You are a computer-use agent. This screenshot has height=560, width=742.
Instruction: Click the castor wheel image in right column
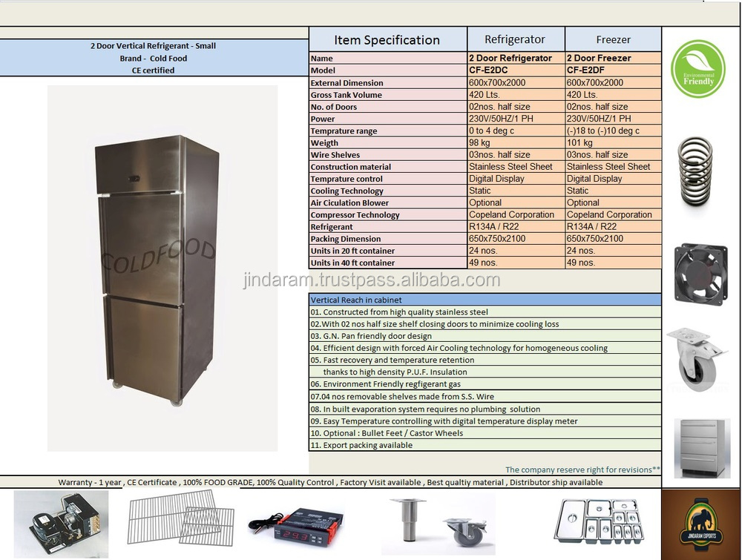(x=697, y=360)
